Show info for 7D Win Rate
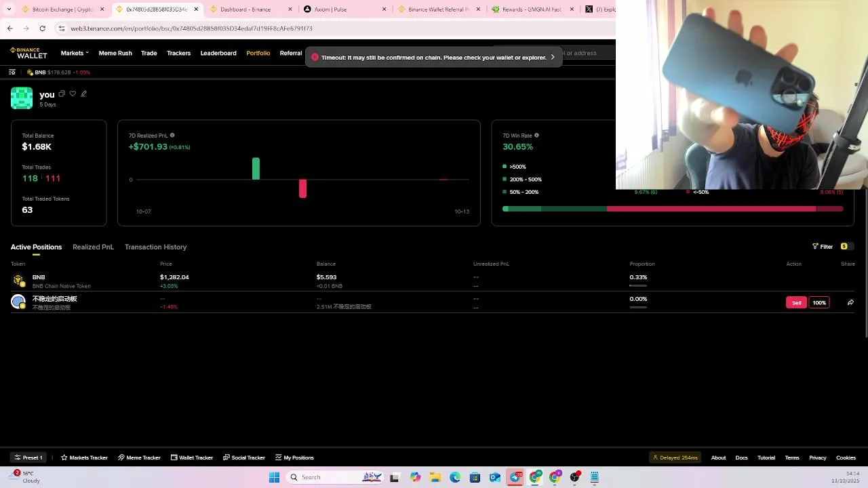Screen dimensions: 868x488 (536, 136)
